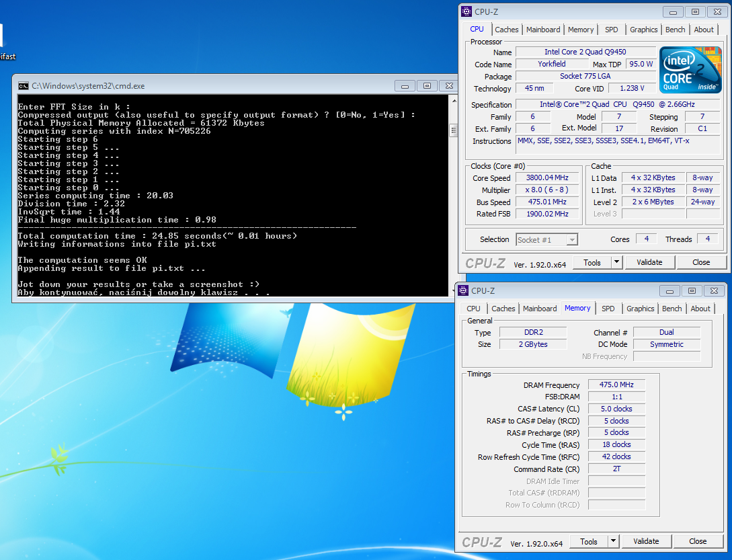Open the Caches tab in top CPU-Z window

[507, 30]
